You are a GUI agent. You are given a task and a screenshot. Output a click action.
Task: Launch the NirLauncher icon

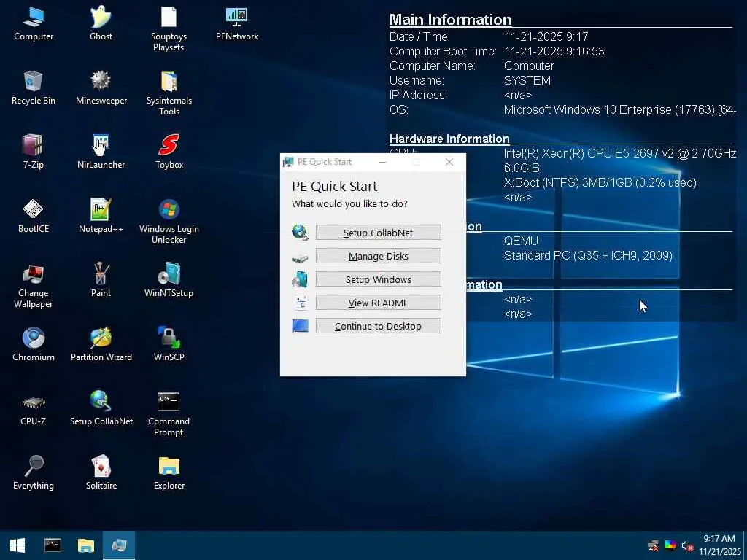tap(101, 152)
